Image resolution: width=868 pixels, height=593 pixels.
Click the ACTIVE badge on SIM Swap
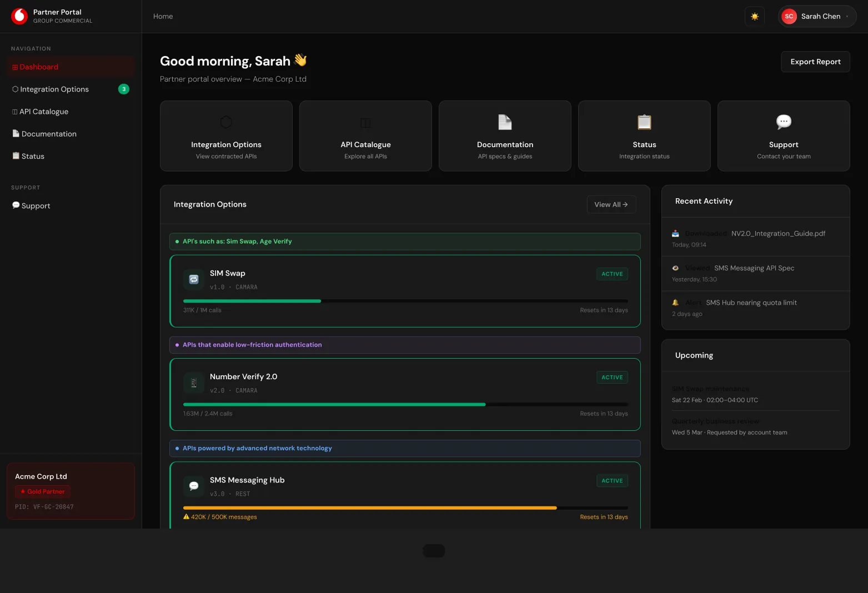click(x=612, y=274)
